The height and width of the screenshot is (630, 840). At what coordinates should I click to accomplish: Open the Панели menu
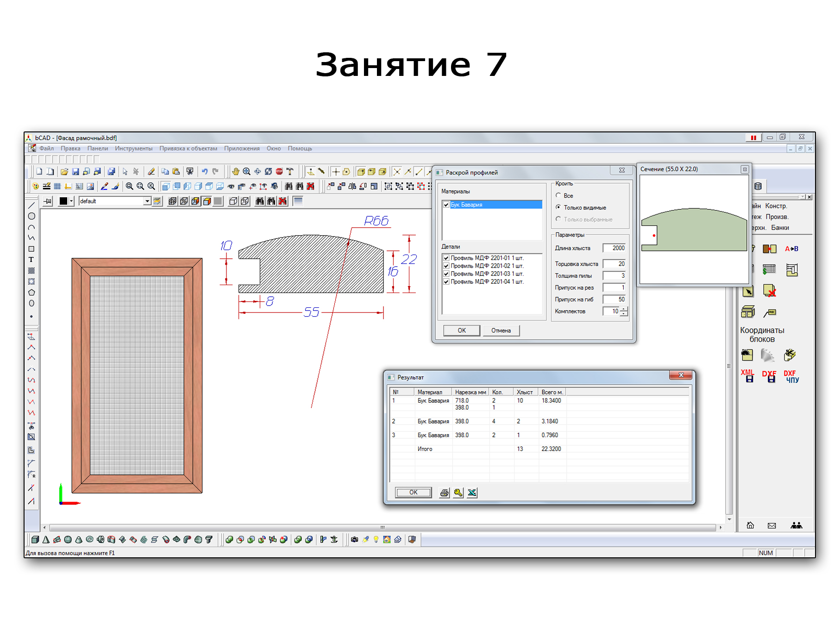(98, 149)
